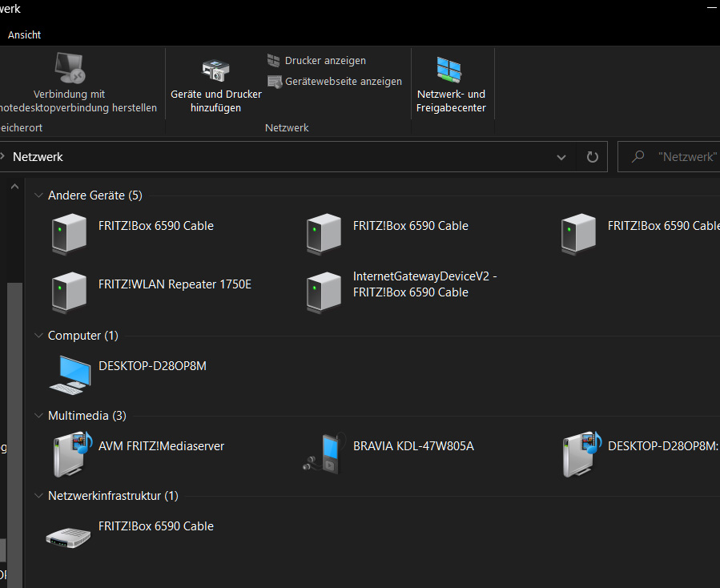Collapse the Multimedia group
This screenshot has height=588, width=720.
click(38, 415)
